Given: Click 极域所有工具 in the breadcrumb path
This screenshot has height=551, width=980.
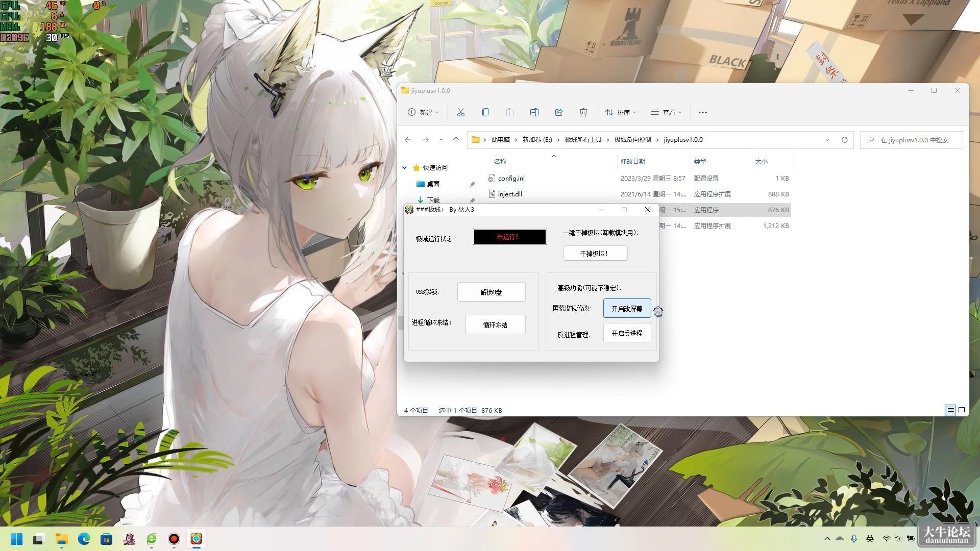Looking at the screenshot, I should (583, 140).
